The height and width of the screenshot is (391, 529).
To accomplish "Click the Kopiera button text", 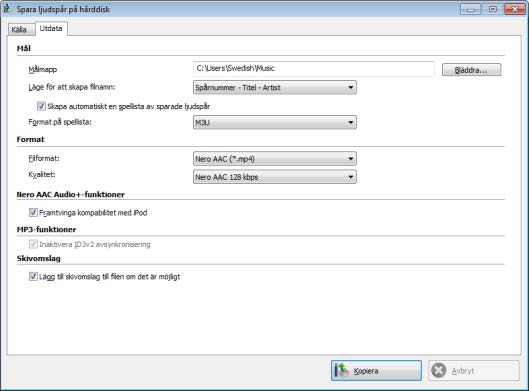I will [x=366, y=371].
